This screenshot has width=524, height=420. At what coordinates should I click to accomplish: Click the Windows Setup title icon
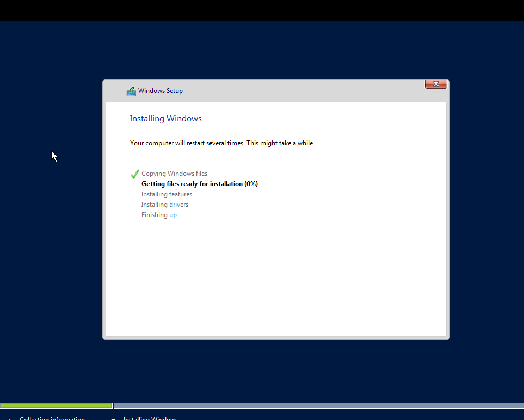[131, 91]
